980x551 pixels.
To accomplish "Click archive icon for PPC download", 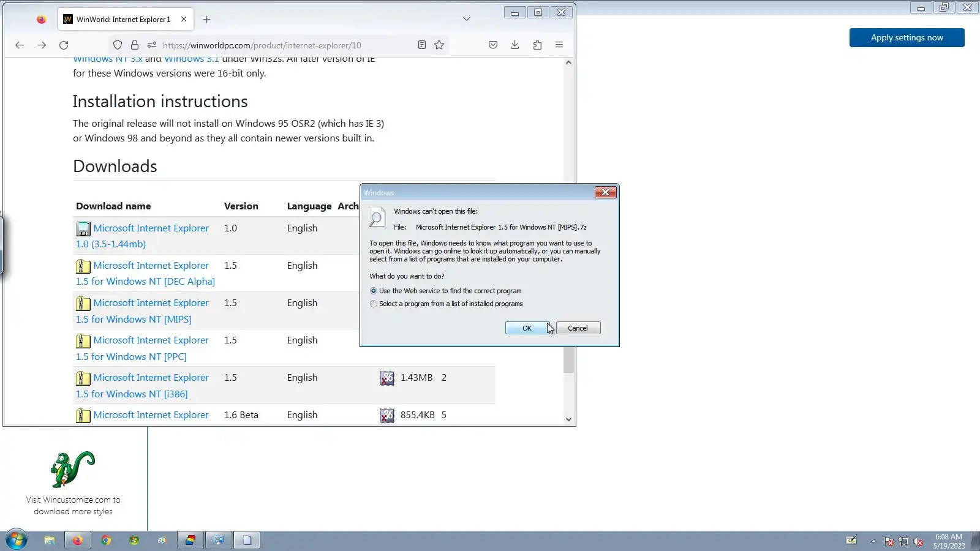I will click(83, 341).
